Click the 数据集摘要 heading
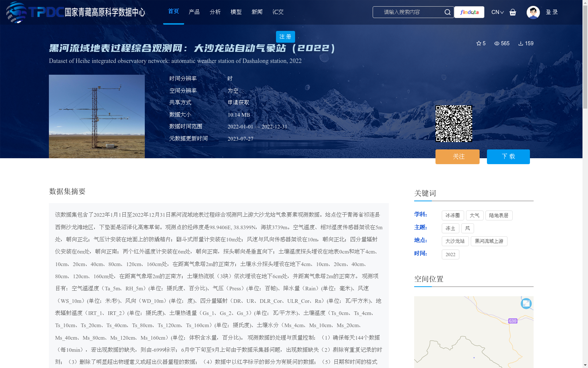The image size is (588, 368). tap(67, 191)
